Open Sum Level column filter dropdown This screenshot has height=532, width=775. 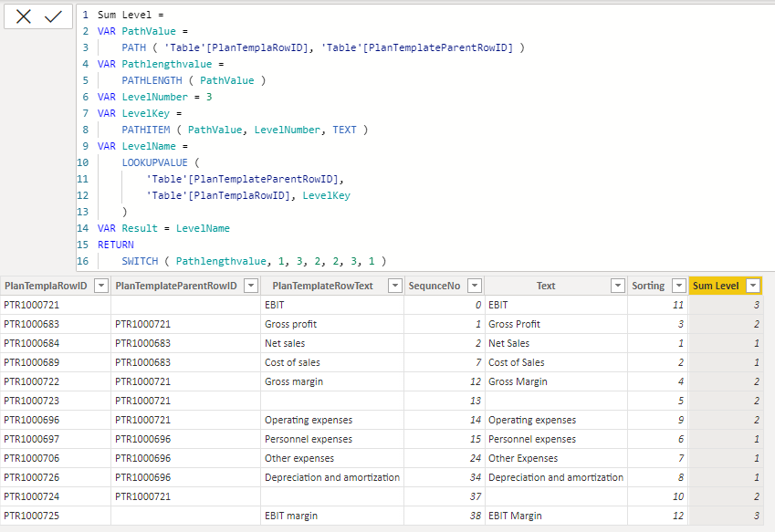(753, 286)
